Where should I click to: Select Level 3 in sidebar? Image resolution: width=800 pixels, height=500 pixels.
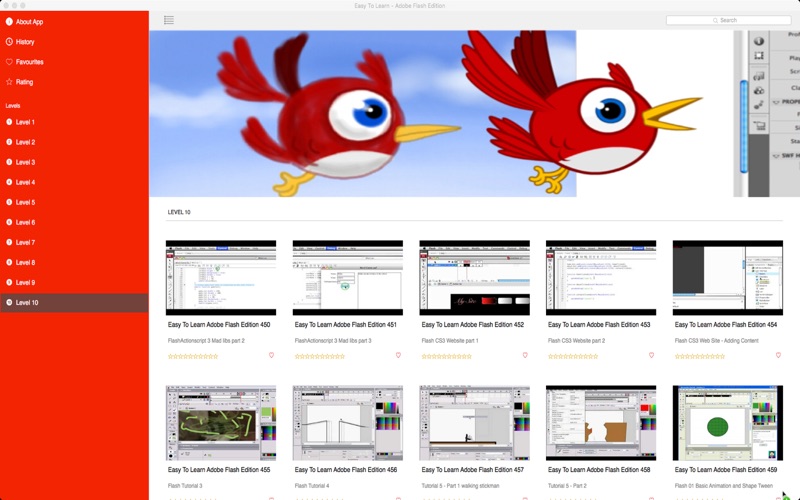coord(74,162)
